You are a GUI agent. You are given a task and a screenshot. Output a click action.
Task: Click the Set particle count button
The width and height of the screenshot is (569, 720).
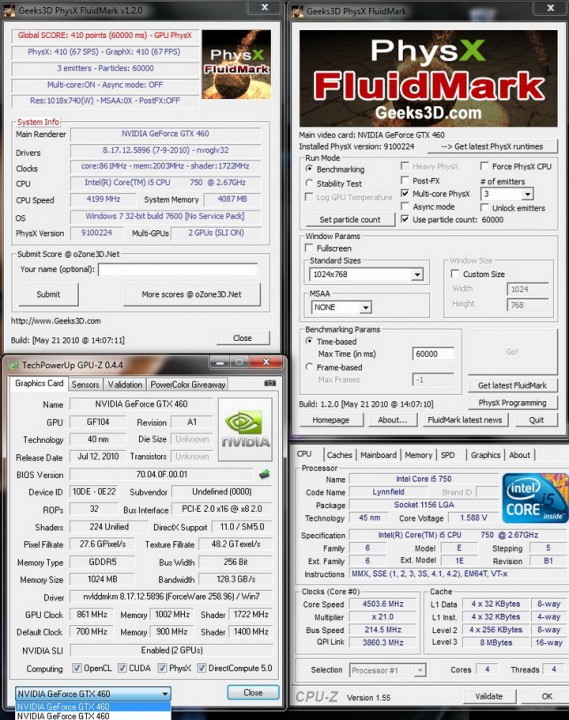click(350, 219)
